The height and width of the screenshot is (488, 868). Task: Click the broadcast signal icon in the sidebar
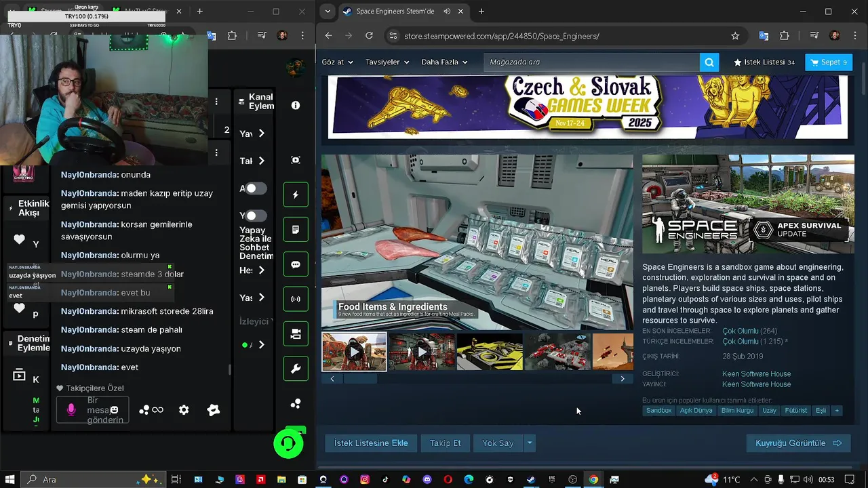296,299
